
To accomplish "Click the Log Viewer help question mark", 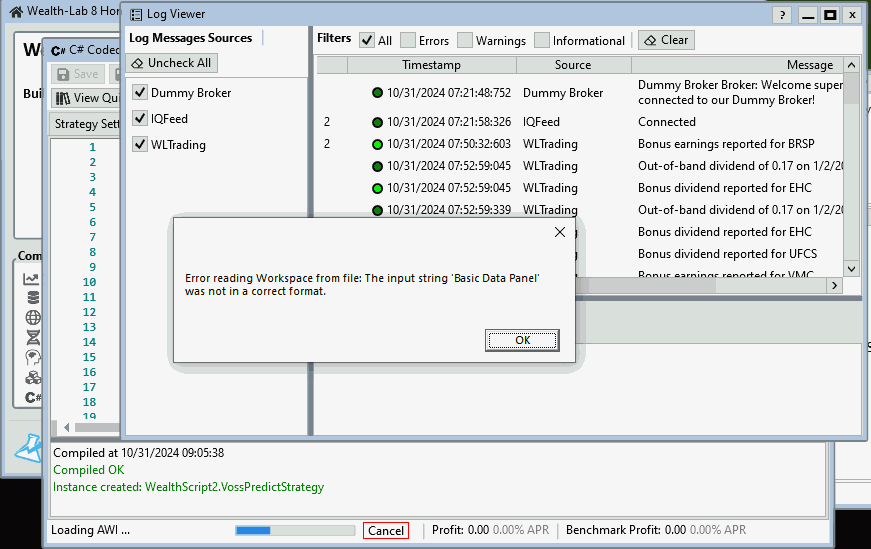I will coord(783,15).
